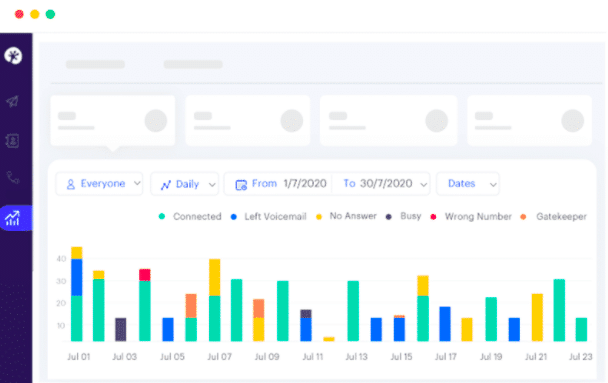The image size is (608, 383).
Task: Expand the Daily interval dropdown
Action: coord(185,184)
